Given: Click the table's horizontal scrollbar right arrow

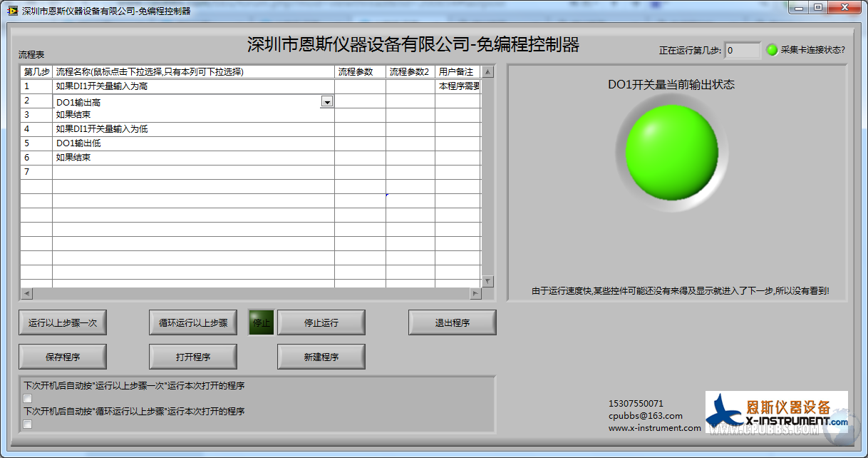Looking at the screenshot, I should tap(475, 293).
